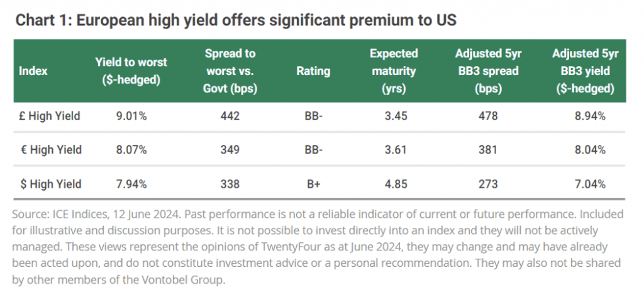Click the 381 adjusted BB3 spread value

(x=487, y=150)
